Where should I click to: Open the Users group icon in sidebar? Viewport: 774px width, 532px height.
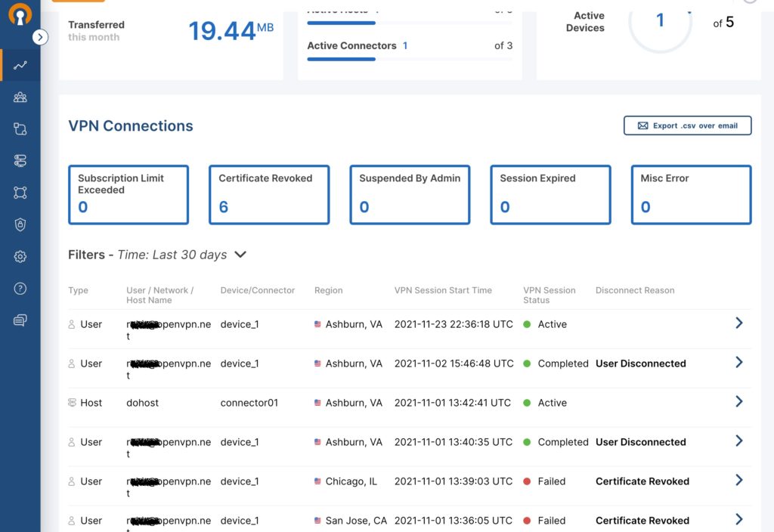pos(20,97)
